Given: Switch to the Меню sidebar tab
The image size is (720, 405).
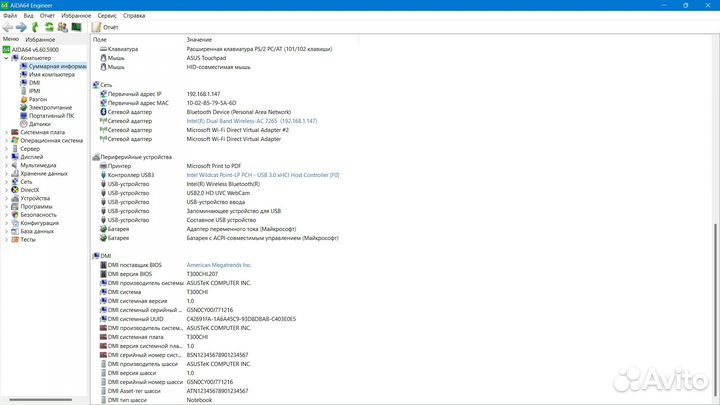Looking at the screenshot, I should [11, 39].
